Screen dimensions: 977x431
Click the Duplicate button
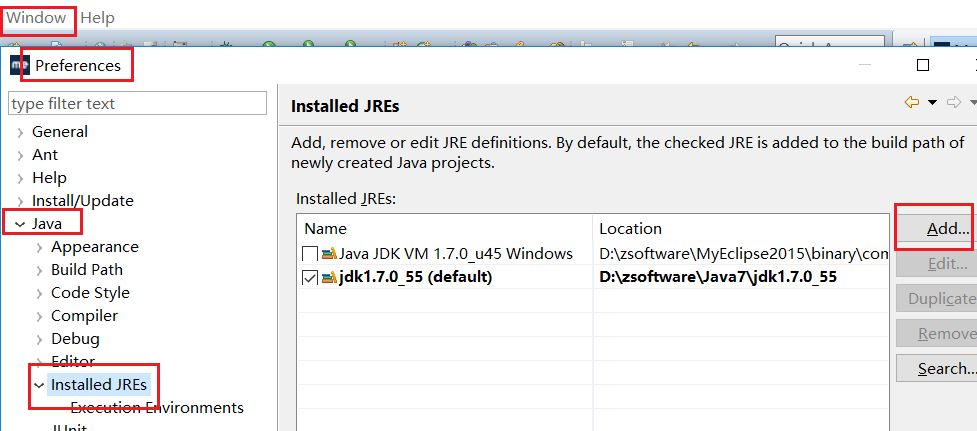(936, 298)
